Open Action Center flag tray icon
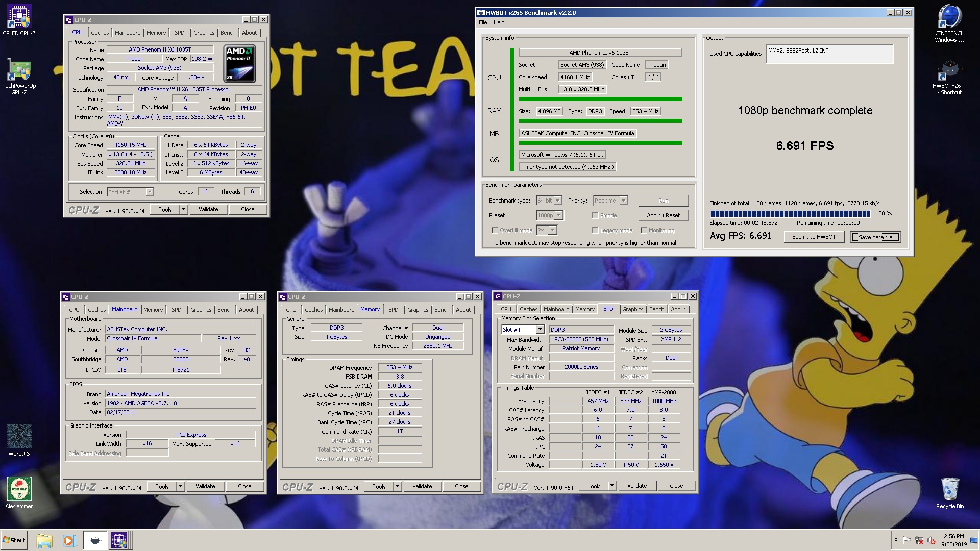Screen dimensions: 980x551 [x=907, y=540]
